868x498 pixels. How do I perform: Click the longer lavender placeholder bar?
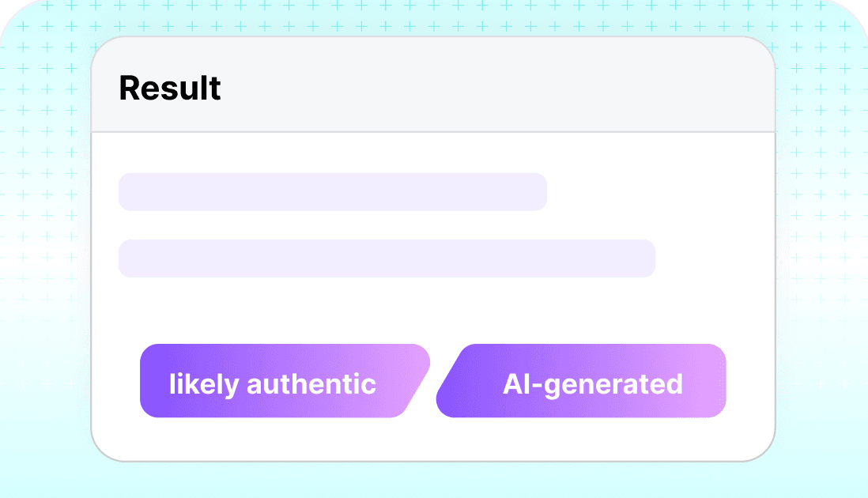click(387, 258)
